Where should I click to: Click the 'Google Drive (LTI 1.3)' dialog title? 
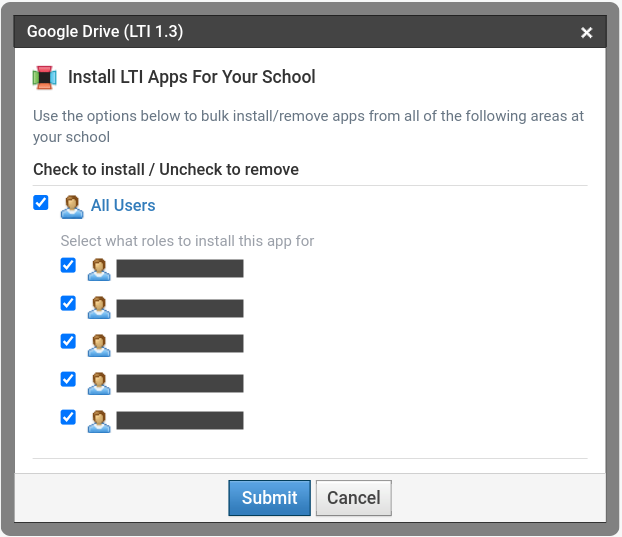point(105,32)
